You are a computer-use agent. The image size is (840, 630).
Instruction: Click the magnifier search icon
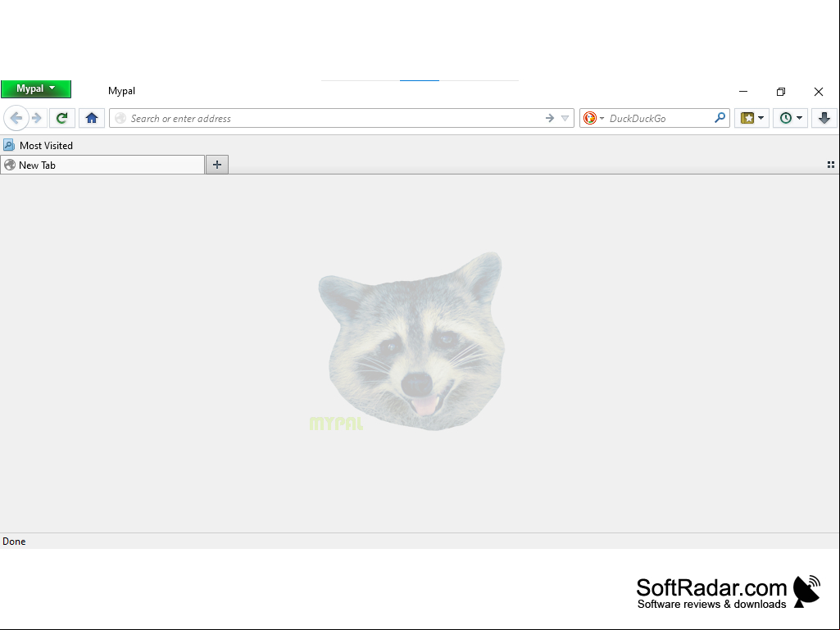point(720,118)
